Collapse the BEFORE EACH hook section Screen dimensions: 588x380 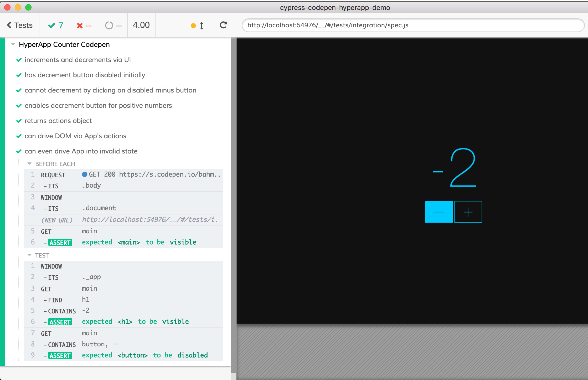tap(51, 164)
